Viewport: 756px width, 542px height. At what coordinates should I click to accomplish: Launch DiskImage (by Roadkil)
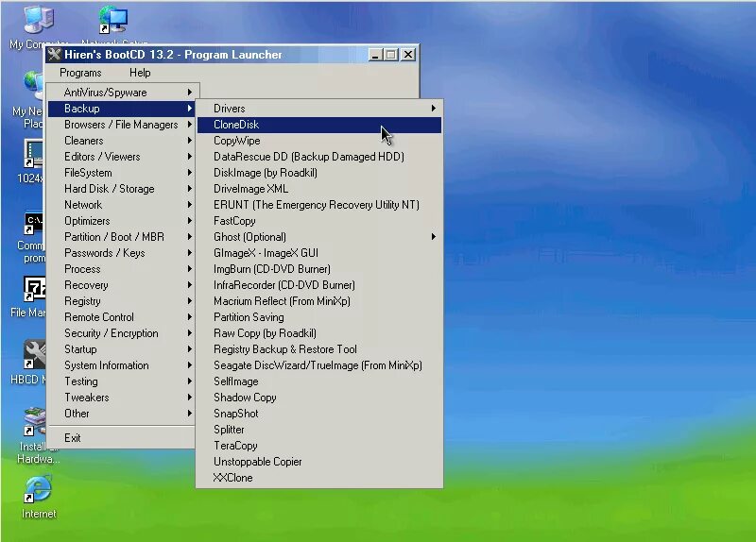coord(319,173)
